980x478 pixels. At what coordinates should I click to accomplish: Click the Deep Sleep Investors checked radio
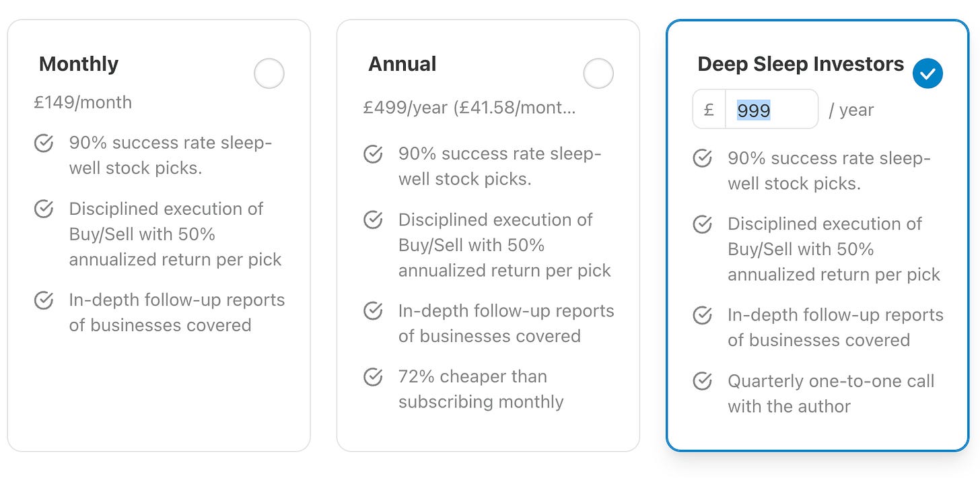pos(928,73)
